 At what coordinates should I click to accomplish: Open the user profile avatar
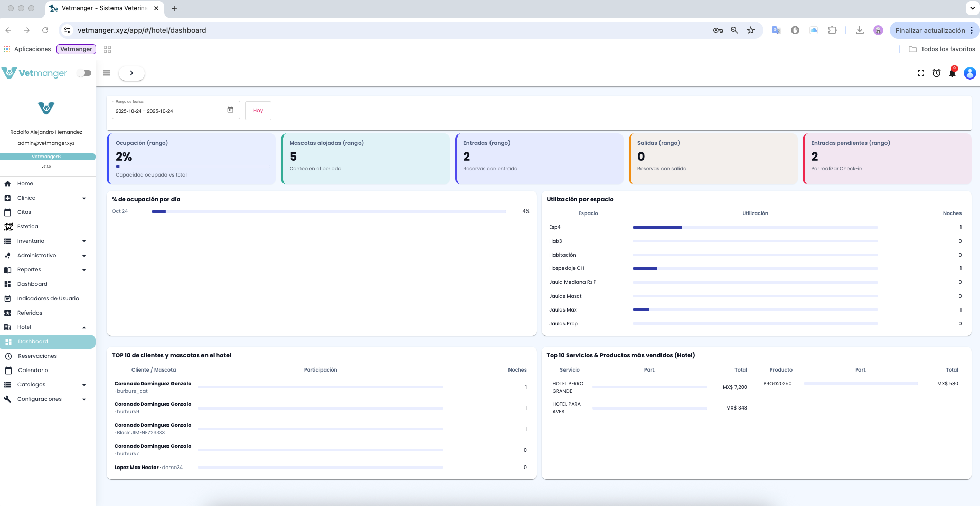click(x=969, y=73)
